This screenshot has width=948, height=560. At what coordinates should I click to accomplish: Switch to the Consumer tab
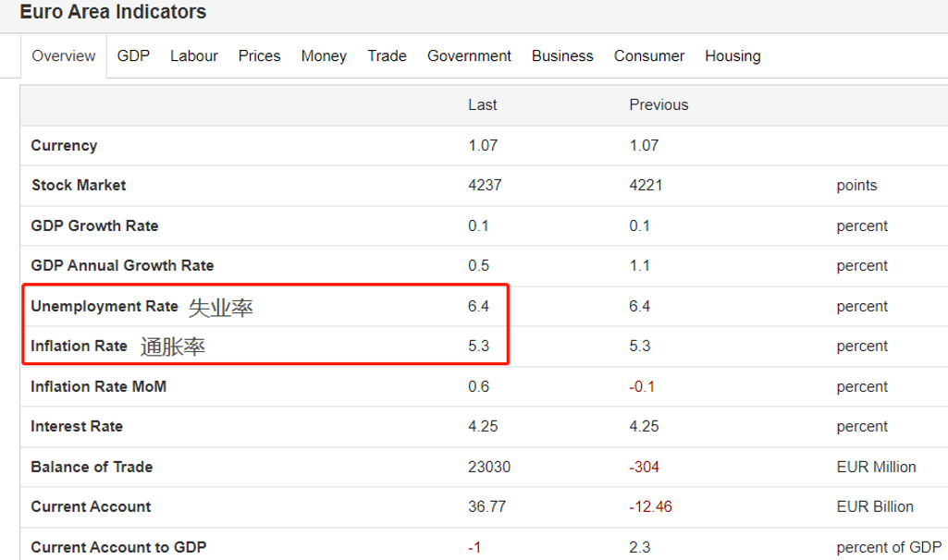(649, 56)
